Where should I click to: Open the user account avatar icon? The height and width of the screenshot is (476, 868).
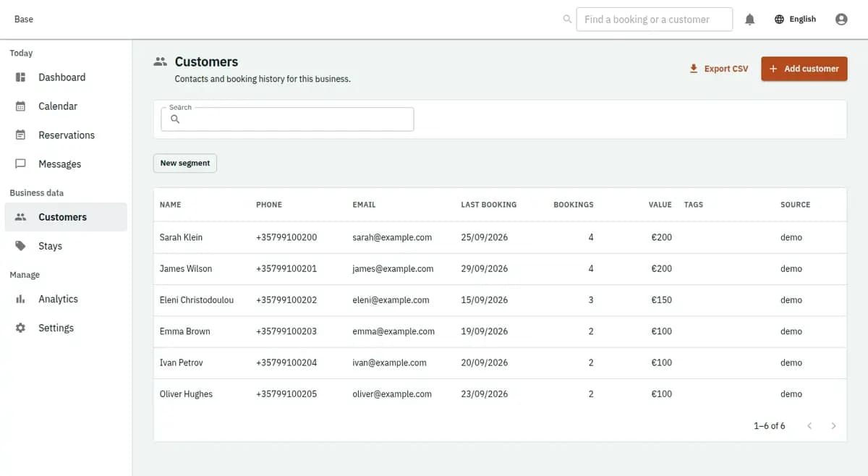[841, 20]
